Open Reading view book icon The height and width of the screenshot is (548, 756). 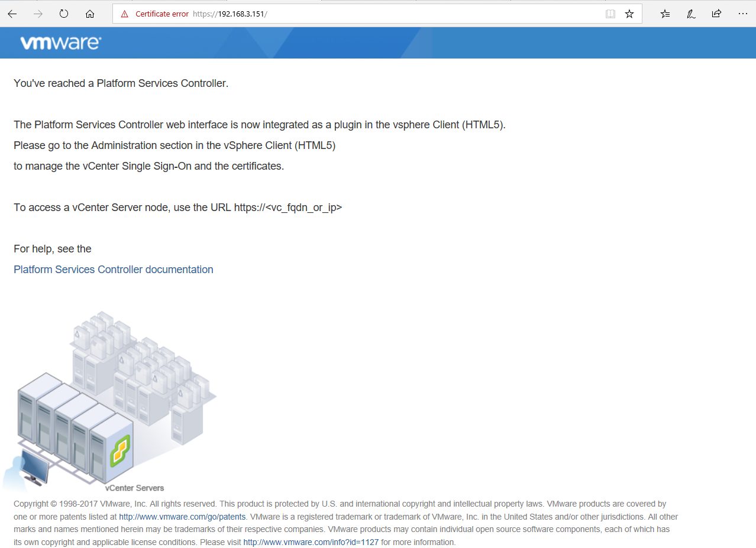[610, 14]
